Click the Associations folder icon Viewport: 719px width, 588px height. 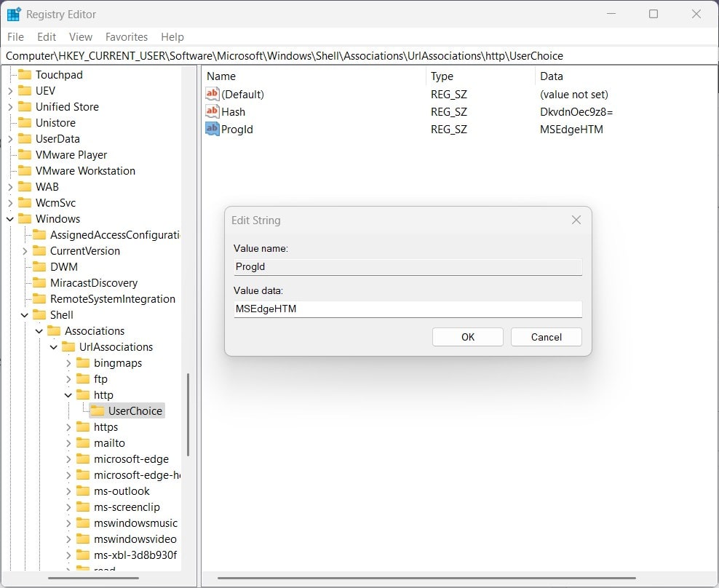coord(55,330)
